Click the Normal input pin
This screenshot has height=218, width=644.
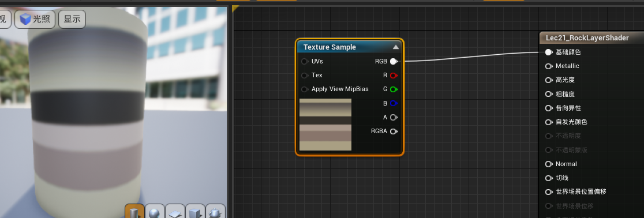coord(549,164)
